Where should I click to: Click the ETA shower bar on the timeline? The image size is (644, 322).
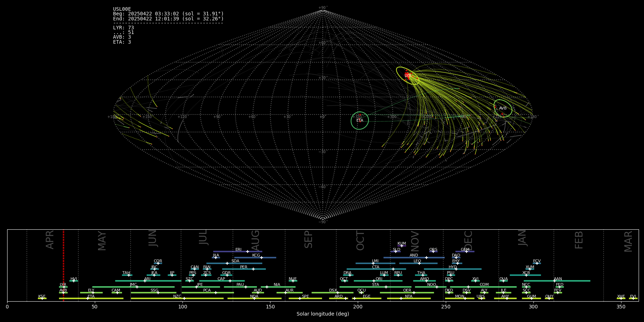click(x=91, y=298)
